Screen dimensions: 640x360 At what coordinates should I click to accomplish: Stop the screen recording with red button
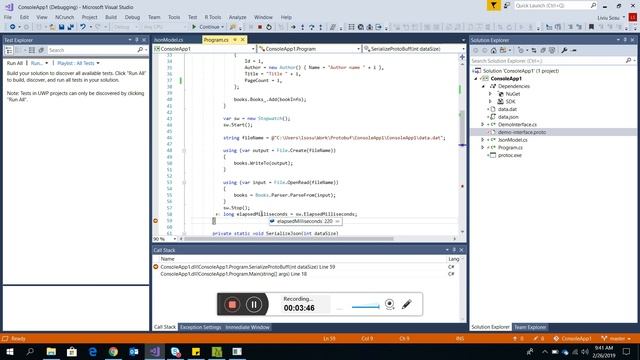point(232,304)
